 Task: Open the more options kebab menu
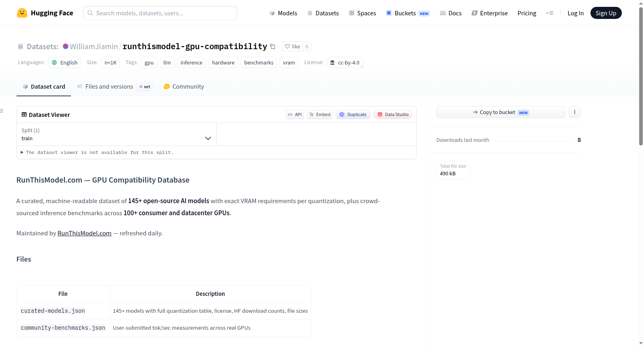tap(575, 112)
